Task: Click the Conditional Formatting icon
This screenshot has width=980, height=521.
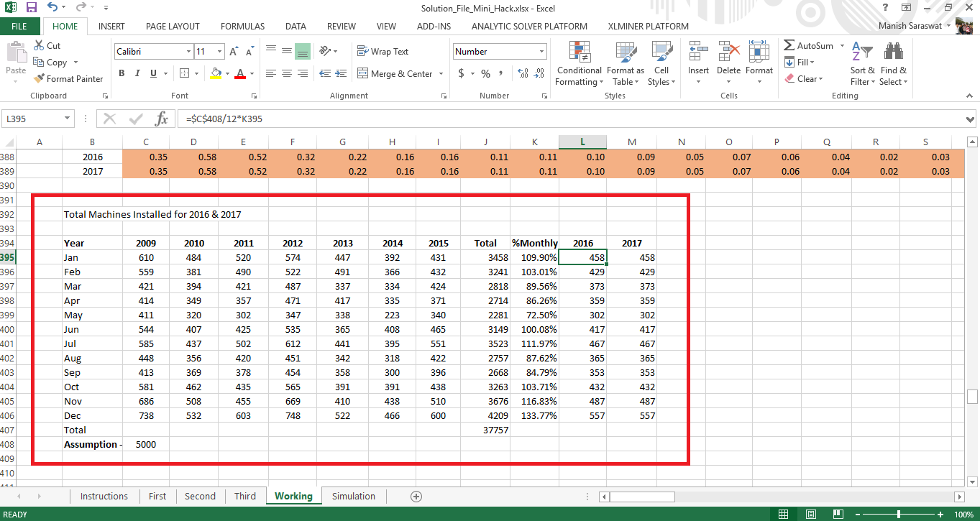Action: click(579, 52)
